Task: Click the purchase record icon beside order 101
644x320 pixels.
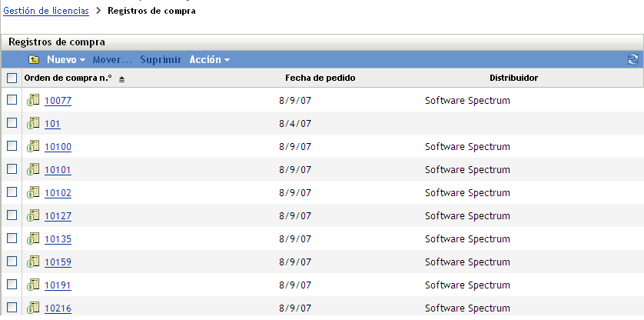Action: (33, 123)
